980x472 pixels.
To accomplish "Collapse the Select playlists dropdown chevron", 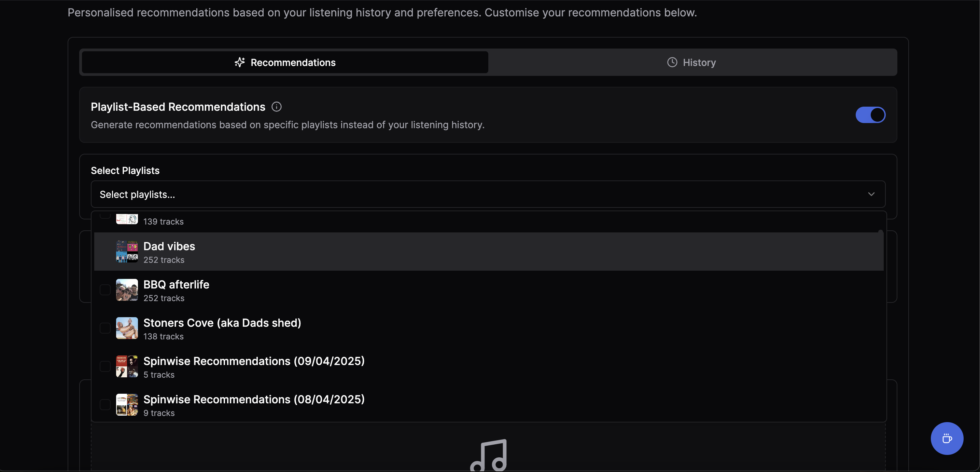I will [871, 194].
